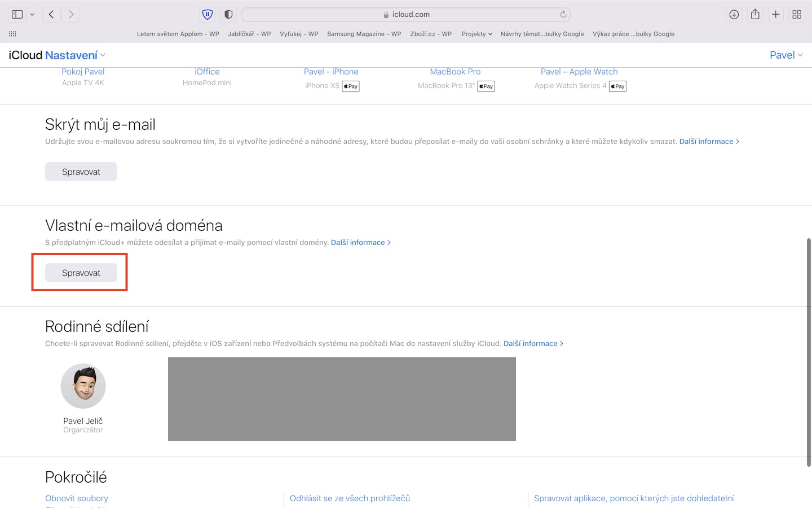Click Pavel Jelič's memoji avatar
This screenshot has width=812, height=508.
click(x=83, y=386)
